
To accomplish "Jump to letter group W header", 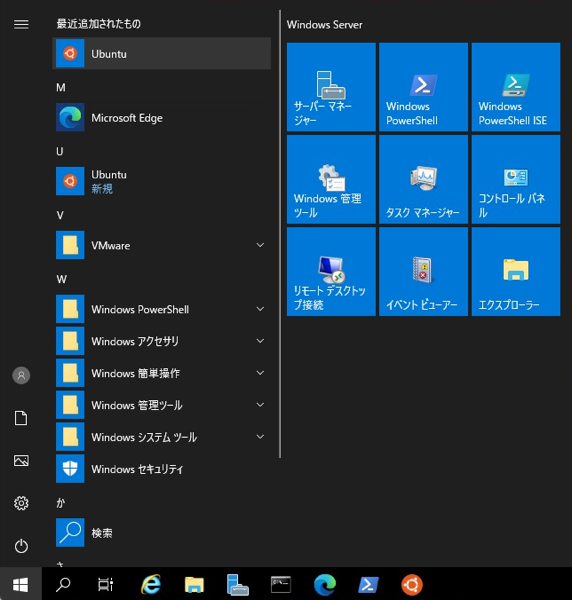I will pyautogui.click(x=62, y=279).
